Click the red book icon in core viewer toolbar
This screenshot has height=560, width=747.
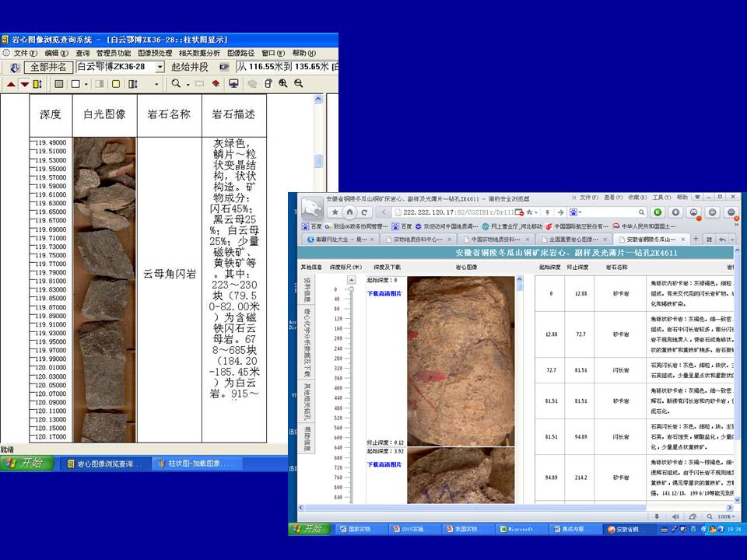pos(216,83)
